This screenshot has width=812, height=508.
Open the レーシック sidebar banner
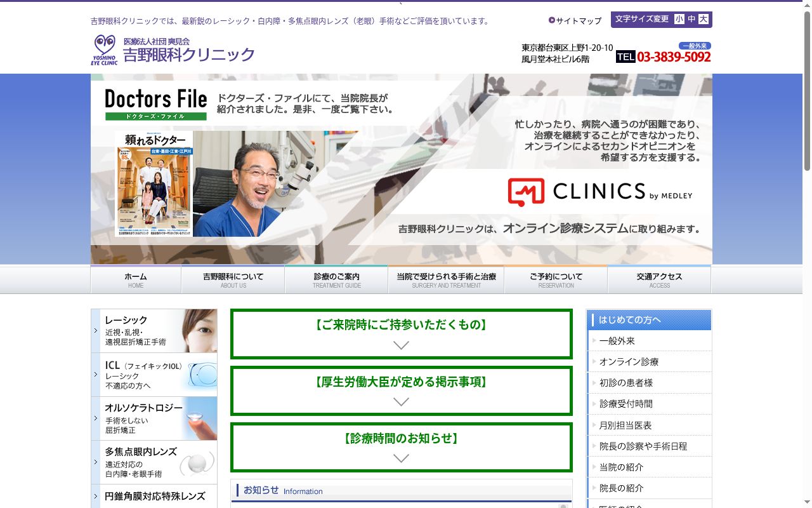click(x=154, y=331)
